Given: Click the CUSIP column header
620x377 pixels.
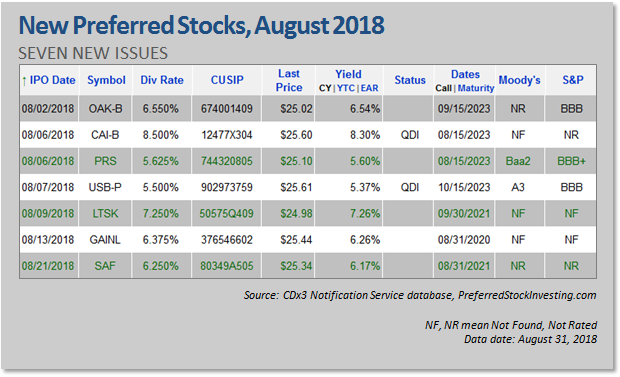Looking at the screenshot, I should click(227, 80).
